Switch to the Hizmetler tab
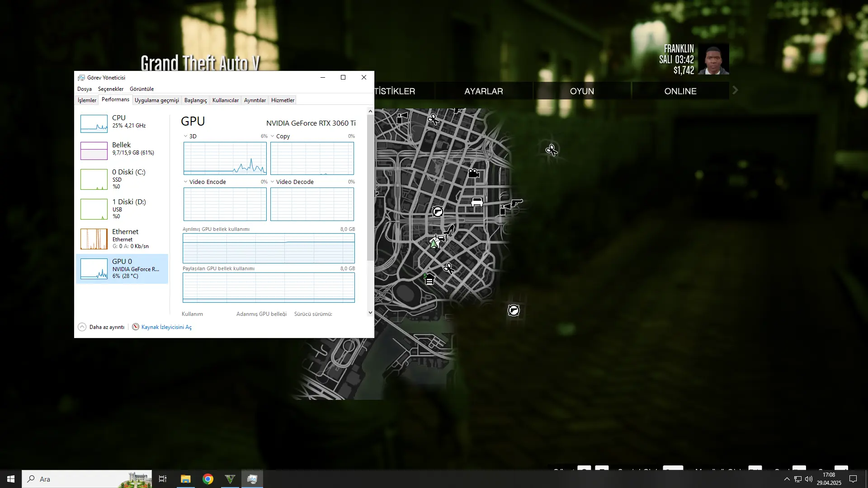868x488 pixels. click(x=283, y=100)
